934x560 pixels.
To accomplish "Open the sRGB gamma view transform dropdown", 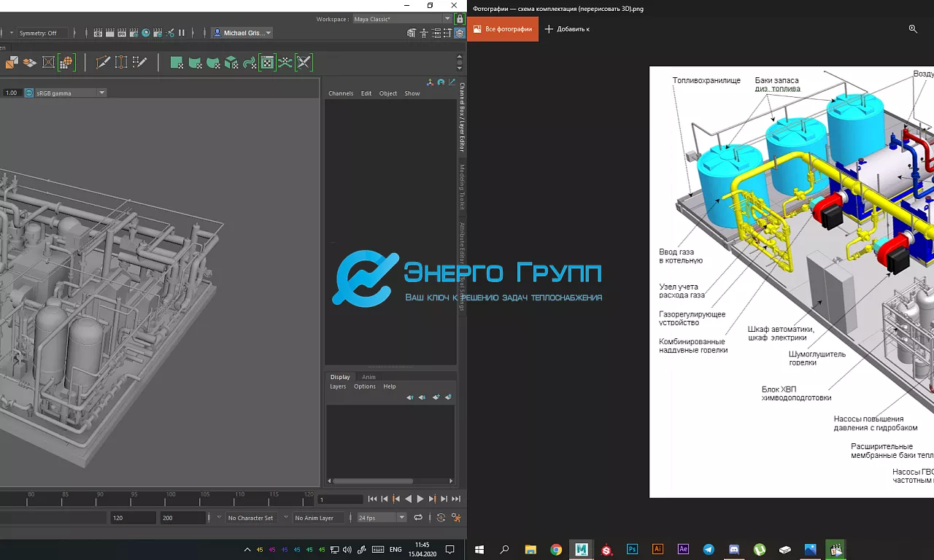I will click(101, 93).
